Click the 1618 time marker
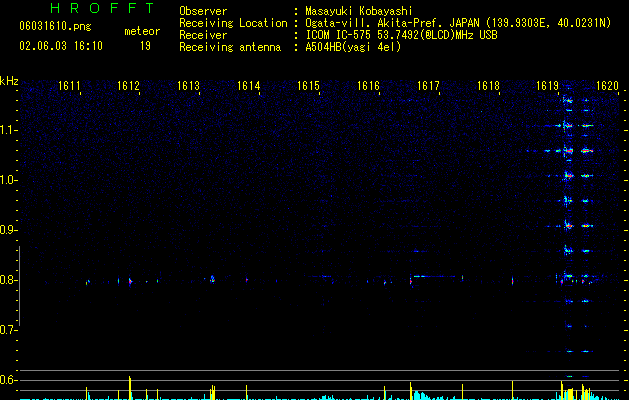629x400 pixels. [x=488, y=86]
